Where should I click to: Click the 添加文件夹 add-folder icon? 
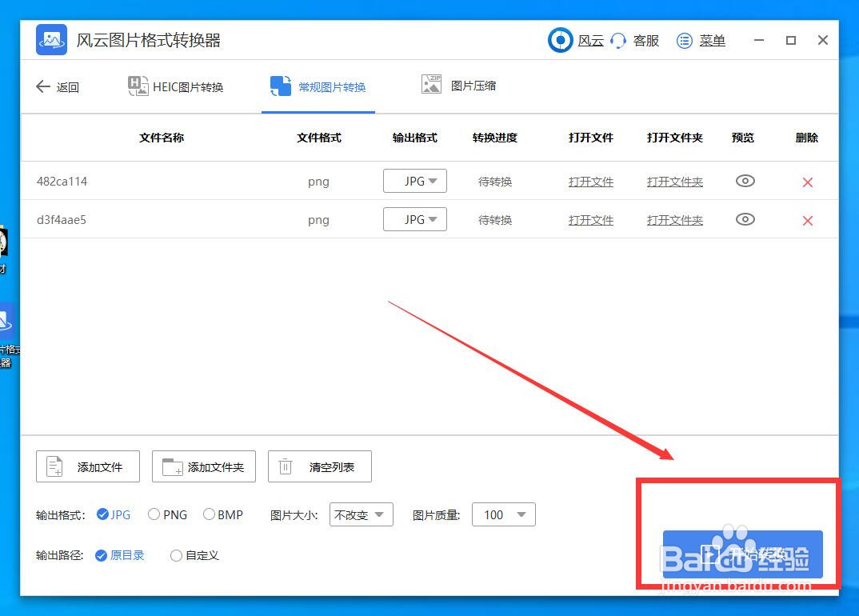pos(171,466)
